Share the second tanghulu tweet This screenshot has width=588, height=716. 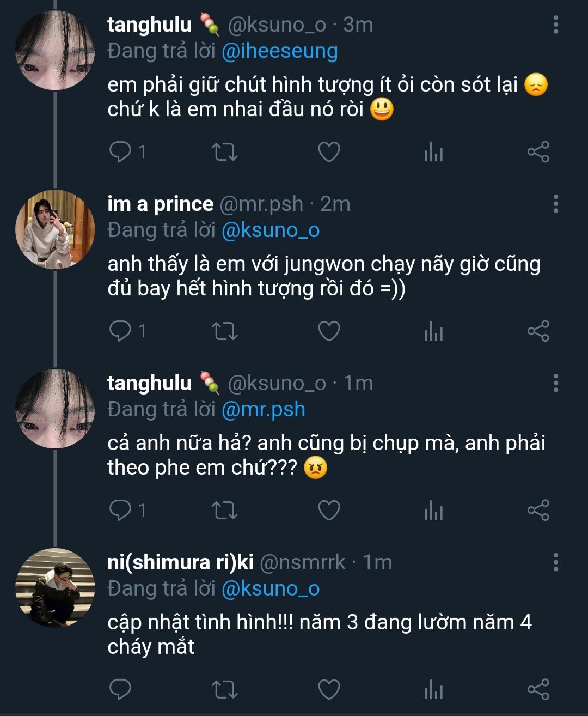(538, 510)
